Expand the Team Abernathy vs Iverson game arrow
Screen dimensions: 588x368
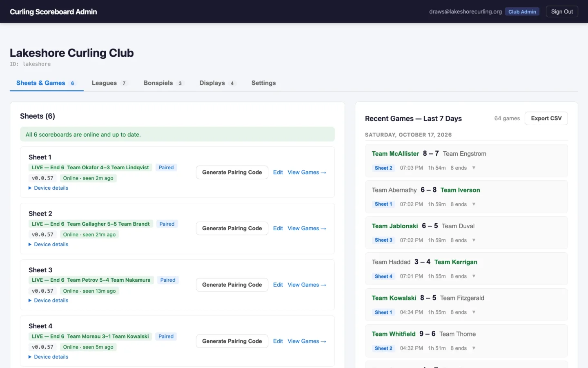tap(474, 204)
